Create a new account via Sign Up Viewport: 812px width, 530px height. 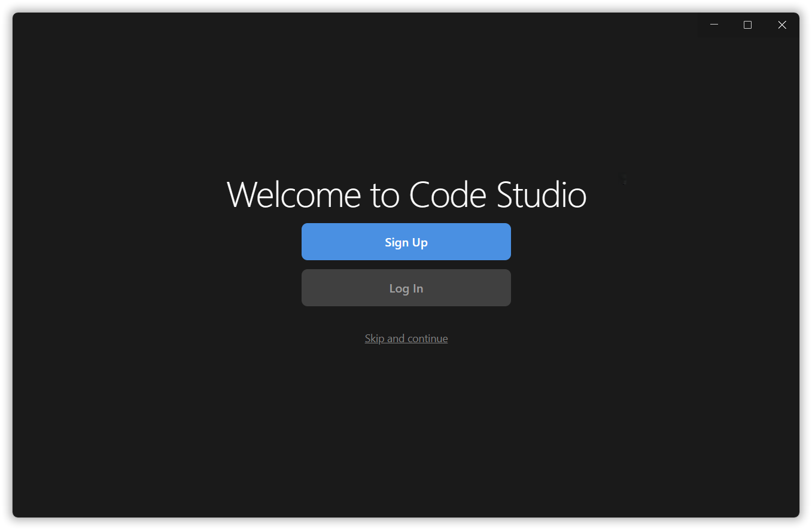pos(406,242)
